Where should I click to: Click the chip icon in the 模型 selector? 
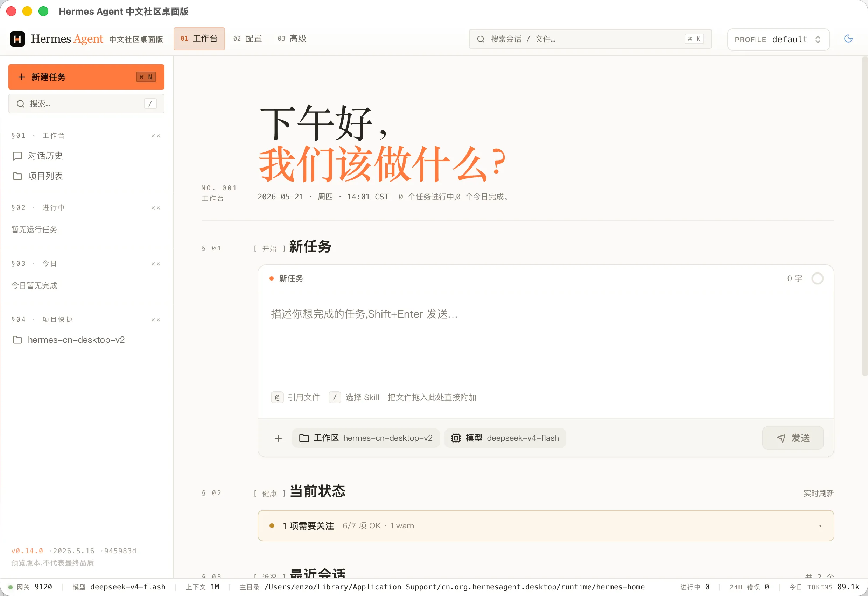(456, 438)
